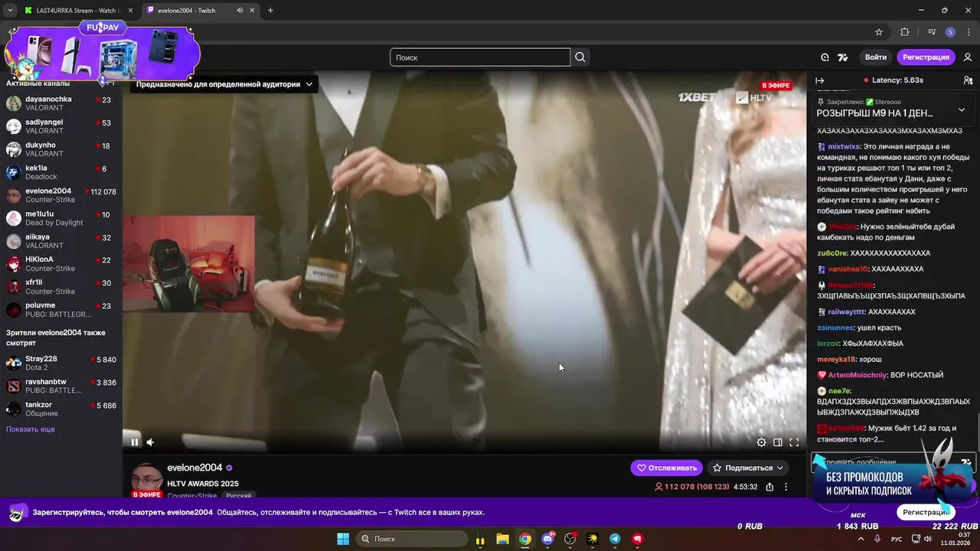Click evelone2004 channel name under video
The height and width of the screenshot is (551, 980).
[195, 468]
